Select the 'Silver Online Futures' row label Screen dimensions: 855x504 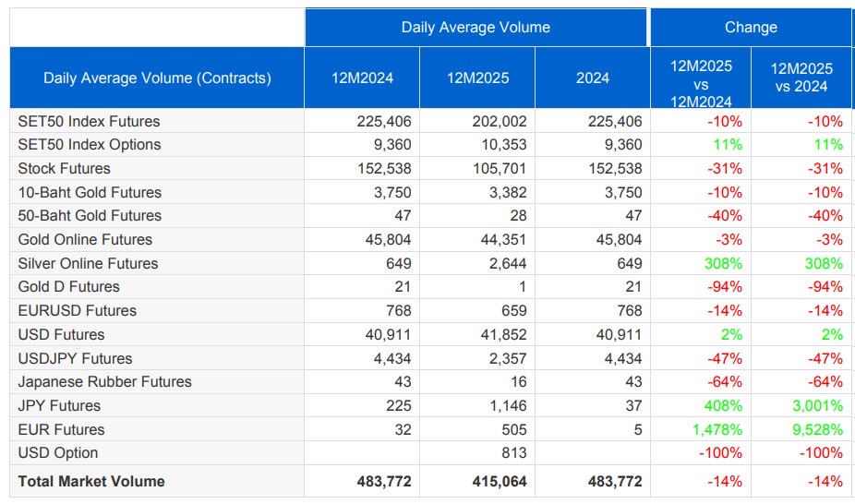click(x=88, y=263)
